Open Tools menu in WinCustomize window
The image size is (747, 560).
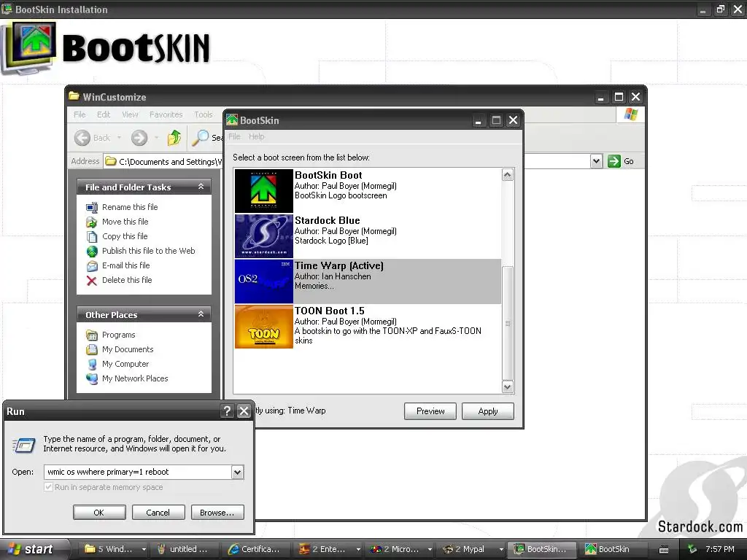point(204,114)
